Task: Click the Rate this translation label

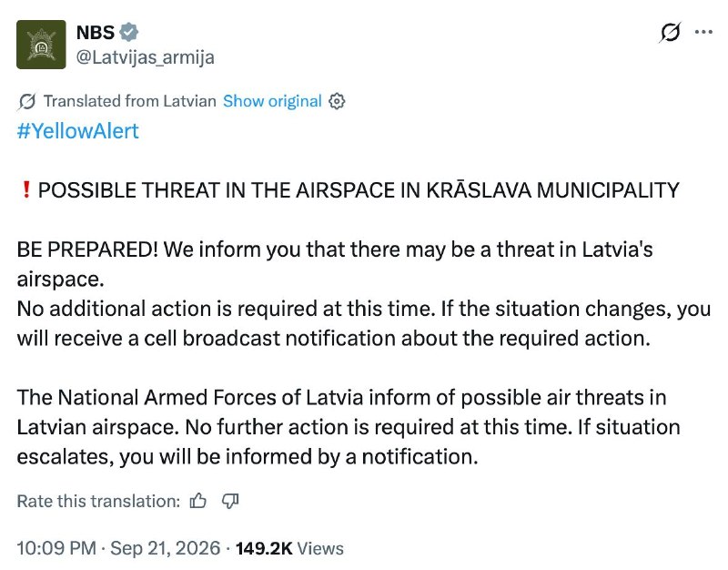Action: pyautogui.click(x=98, y=501)
